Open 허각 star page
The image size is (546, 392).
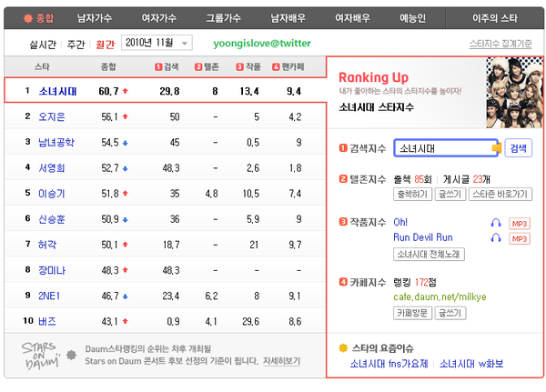point(47,245)
